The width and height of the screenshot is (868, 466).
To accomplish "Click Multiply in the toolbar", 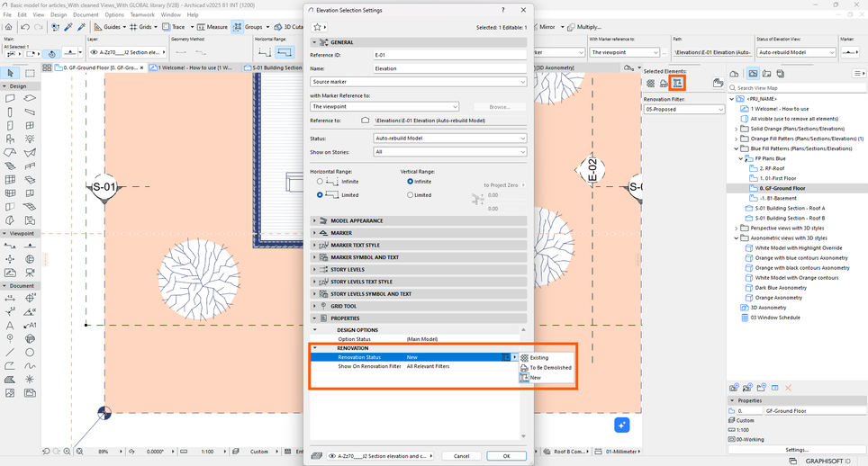I will [x=584, y=26].
